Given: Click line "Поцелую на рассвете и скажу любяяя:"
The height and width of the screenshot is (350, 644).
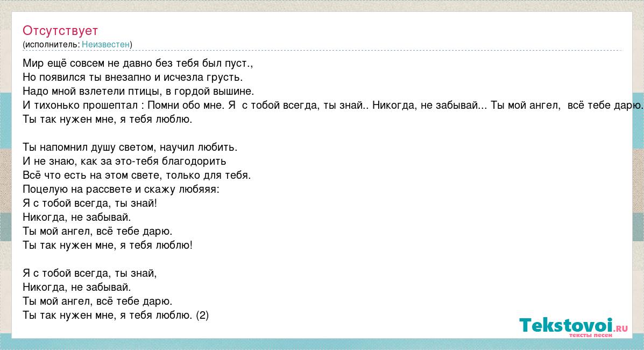Looking at the screenshot, I should (121, 189).
